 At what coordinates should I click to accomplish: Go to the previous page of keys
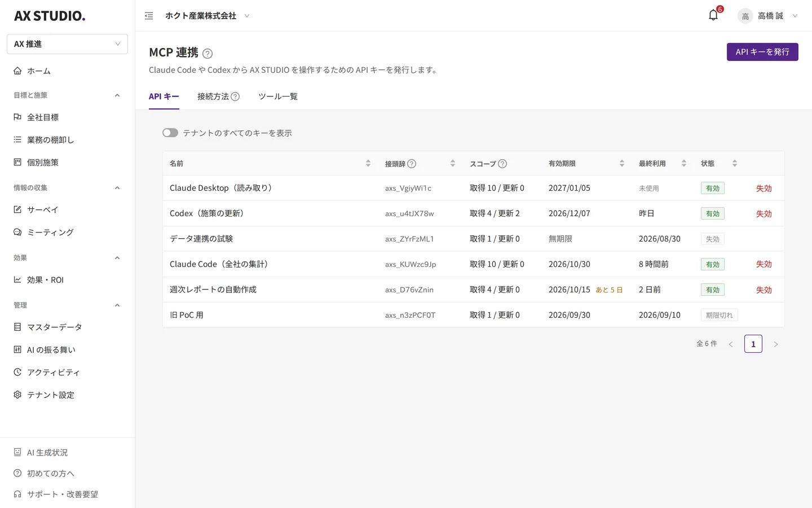tap(731, 344)
